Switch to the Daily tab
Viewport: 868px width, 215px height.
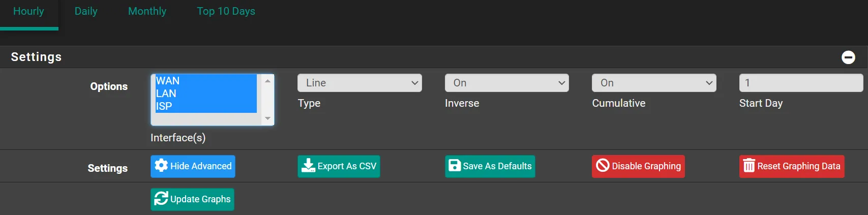(86, 11)
